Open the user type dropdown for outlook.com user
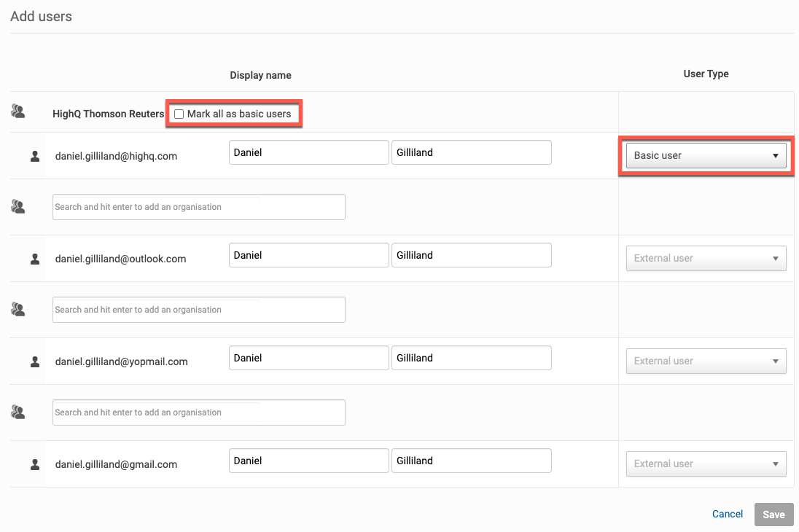Viewport: 799px width, 532px height. [x=706, y=258]
